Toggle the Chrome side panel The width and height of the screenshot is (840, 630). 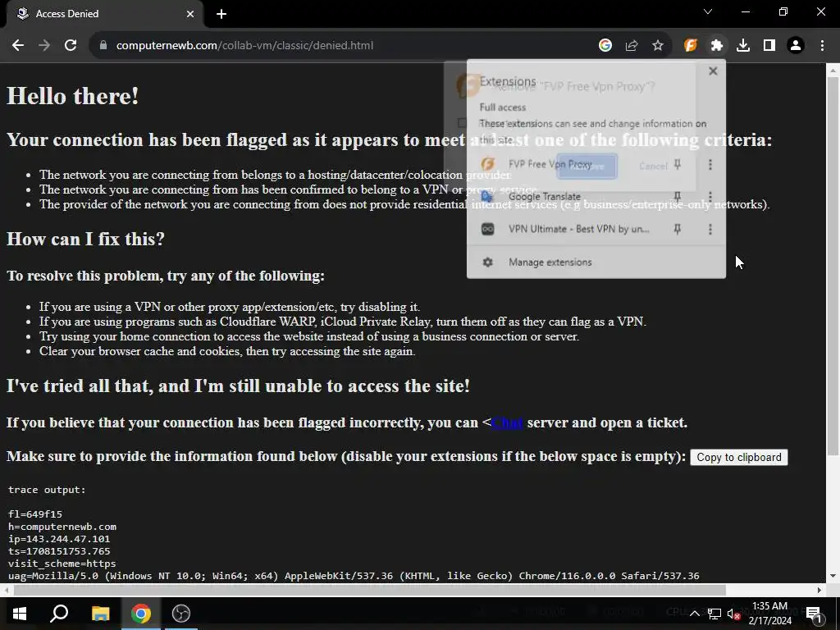[x=769, y=46]
